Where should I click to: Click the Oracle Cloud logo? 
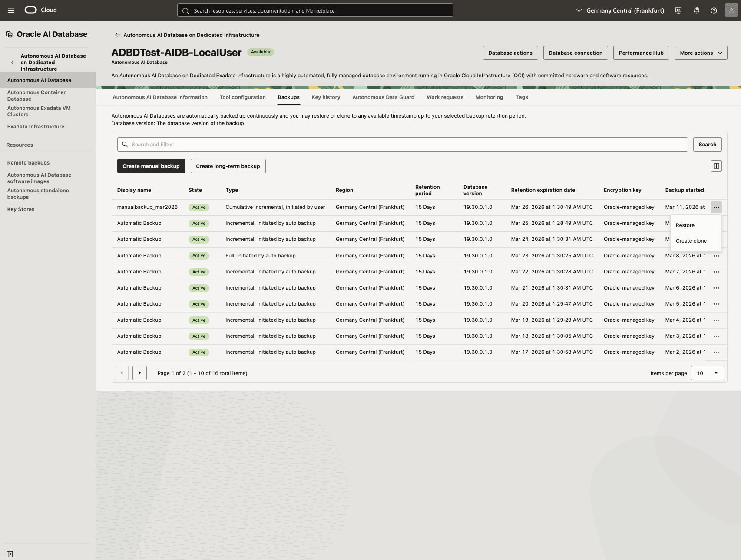coord(40,10)
